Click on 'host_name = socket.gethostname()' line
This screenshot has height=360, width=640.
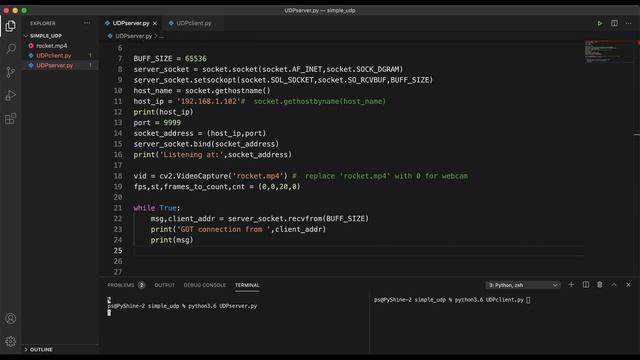(202, 91)
